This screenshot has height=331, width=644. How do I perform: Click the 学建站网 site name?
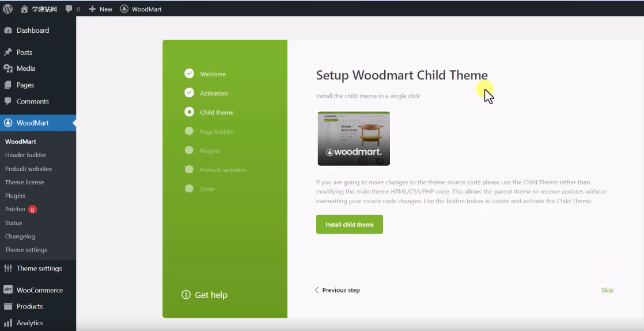[x=44, y=9]
